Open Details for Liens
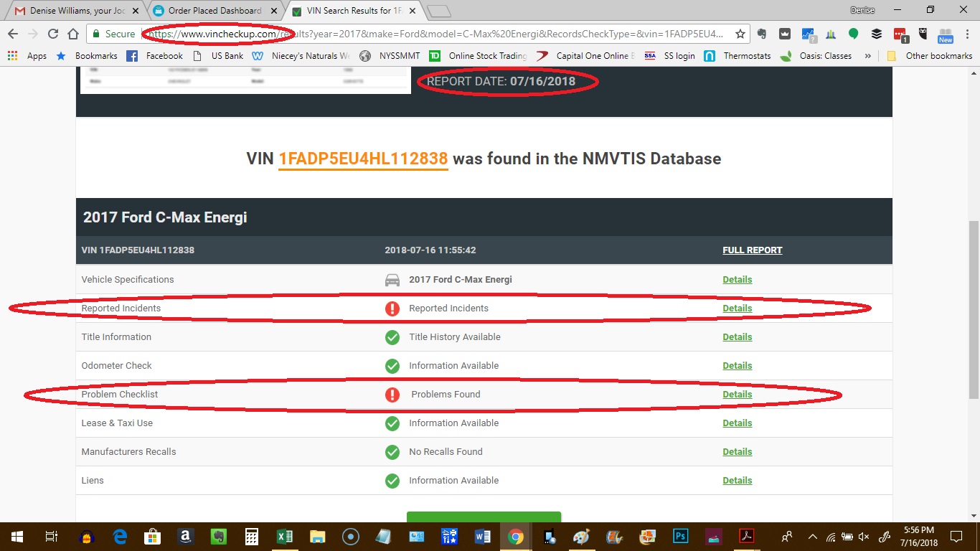980x551 pixels. pyautogui.click(x=737, y=481)
